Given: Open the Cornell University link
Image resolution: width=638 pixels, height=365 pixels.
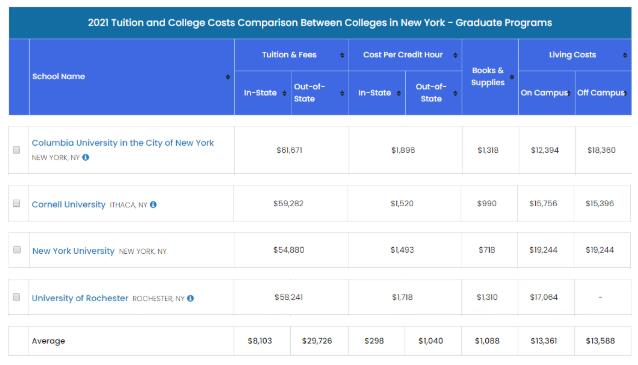Looking at the screenshot, I should coord(68,204).
